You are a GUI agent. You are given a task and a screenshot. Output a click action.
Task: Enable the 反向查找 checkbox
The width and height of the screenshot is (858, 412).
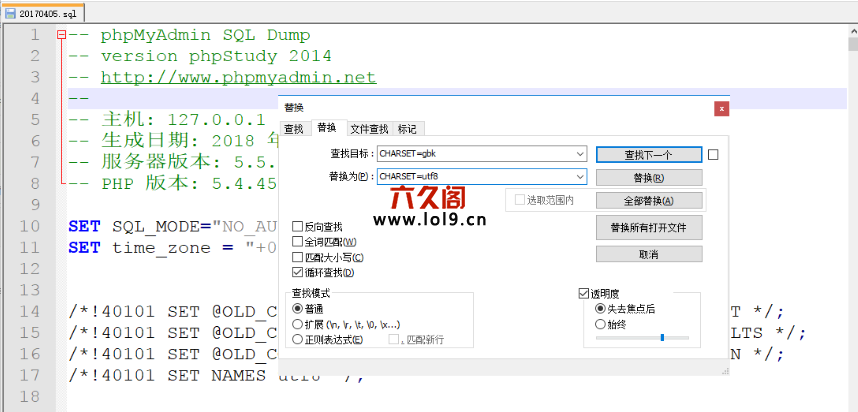[x=297, y=227]
